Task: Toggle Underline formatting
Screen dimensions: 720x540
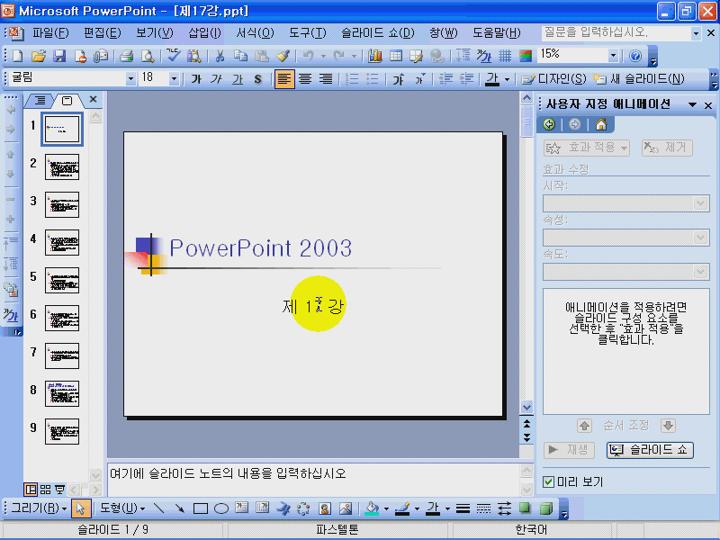Action: 237,79
